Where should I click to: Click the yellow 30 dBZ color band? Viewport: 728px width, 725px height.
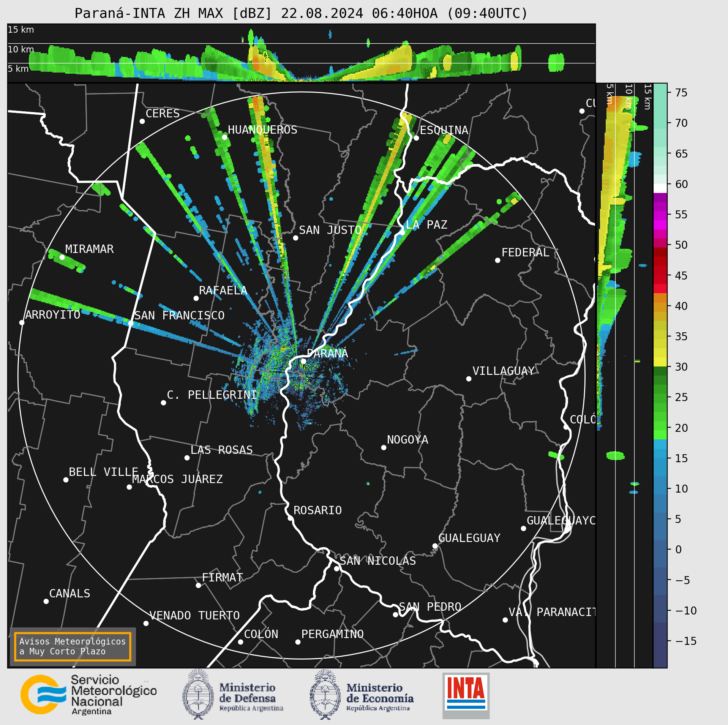pos(660,362)
